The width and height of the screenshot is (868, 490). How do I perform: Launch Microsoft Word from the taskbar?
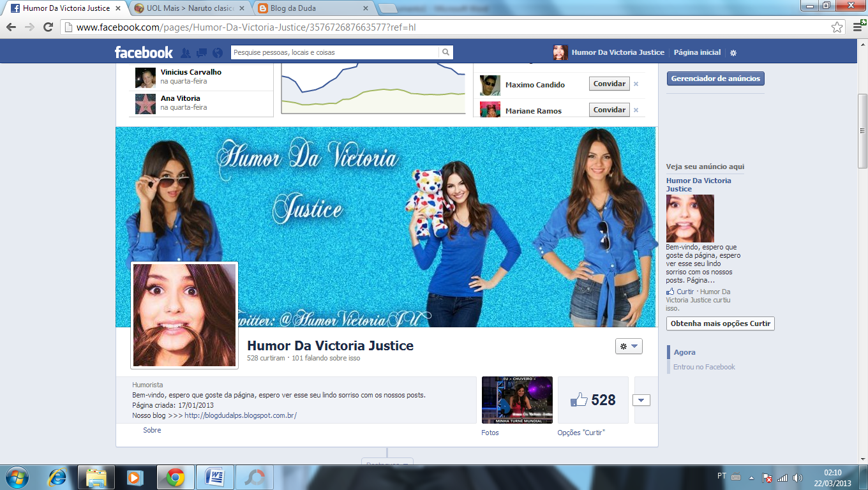pyautogui.click(x=215, y=477)
